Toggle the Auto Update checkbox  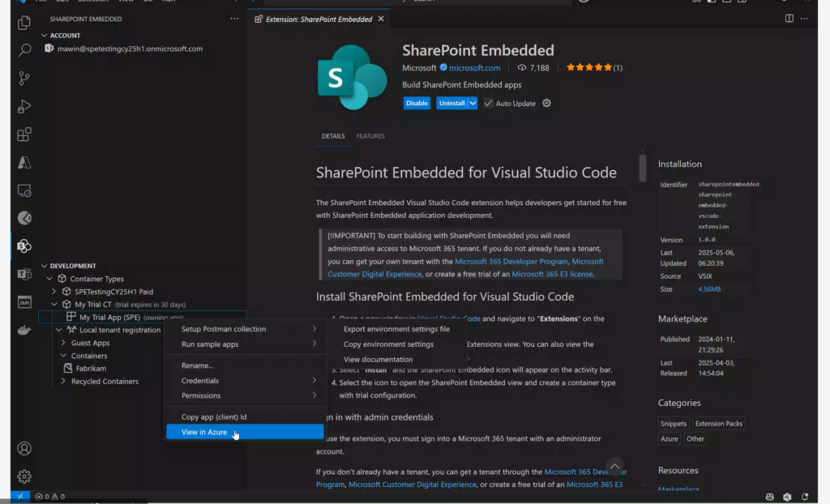click(488, 103)
